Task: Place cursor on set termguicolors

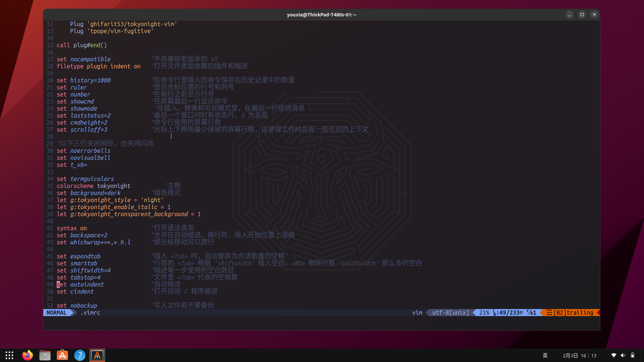Action: point(85,179)
